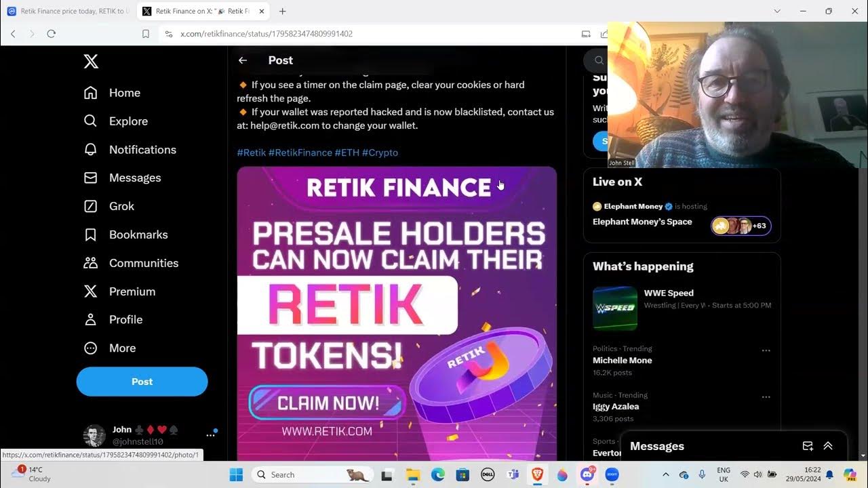Click the blue Post button
The width and height of the screenshot is (868, 488).
pos(142,382)
